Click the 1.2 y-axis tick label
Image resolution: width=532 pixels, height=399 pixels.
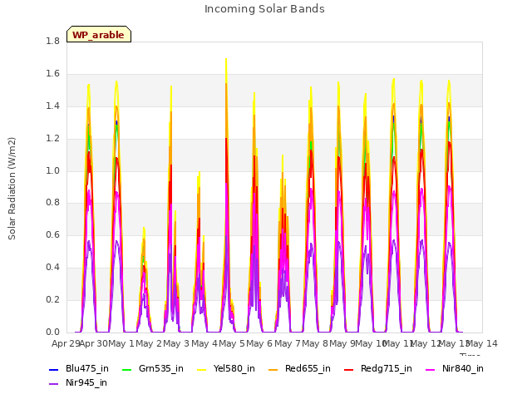coord(52,138)
